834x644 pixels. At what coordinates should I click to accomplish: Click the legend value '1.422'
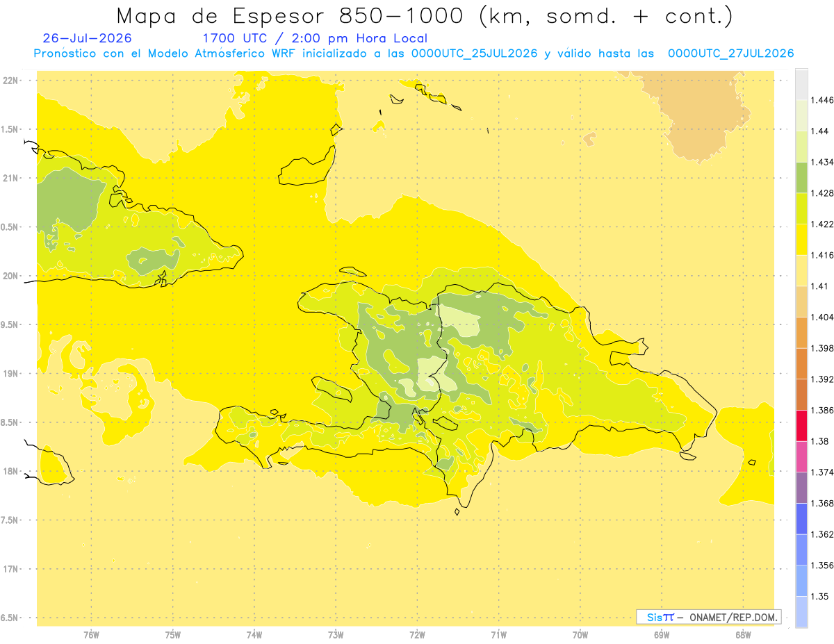click(x=822, y=224)
